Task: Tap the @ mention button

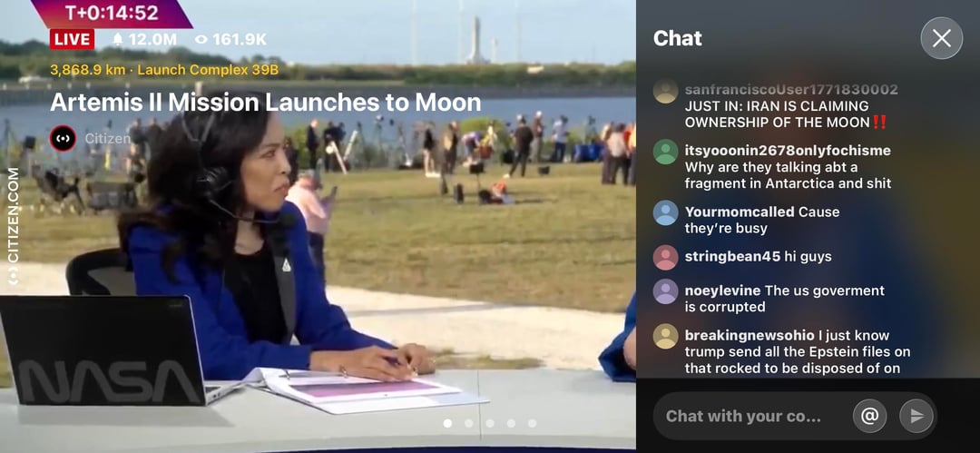Action: coord(869,416)
